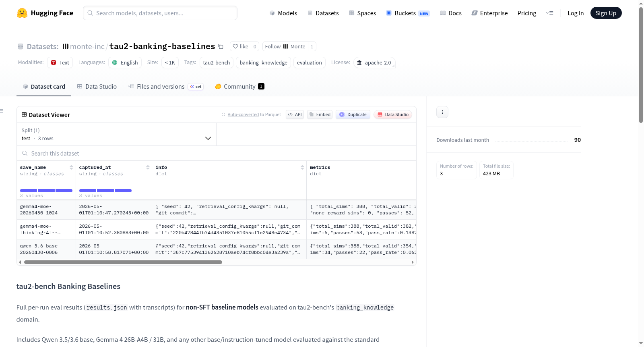Click the dataset table horizontal scrollbar
This screenshot has width=644, height=347.
pos(123,262)
